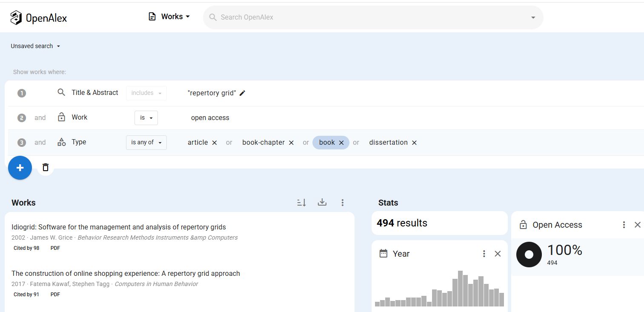
Task: Remove the dissertation type filter
Action: pos(414,143)
